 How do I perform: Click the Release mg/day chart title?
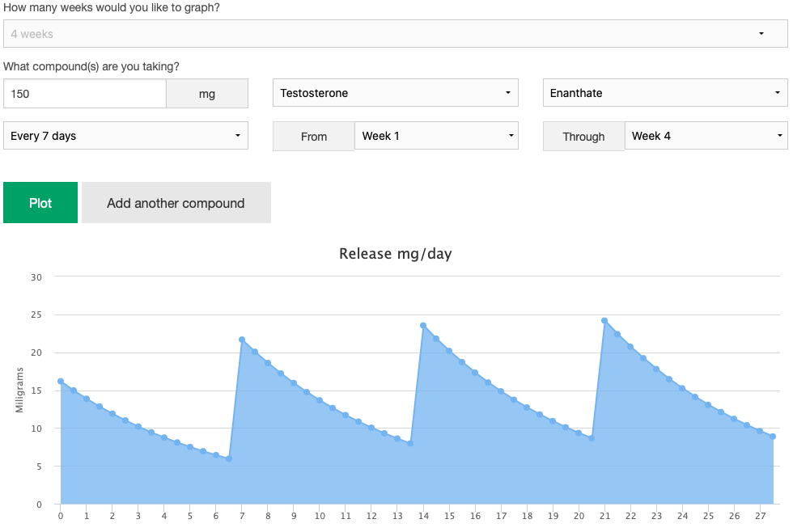pyautogui.click(x=395, y=254)
